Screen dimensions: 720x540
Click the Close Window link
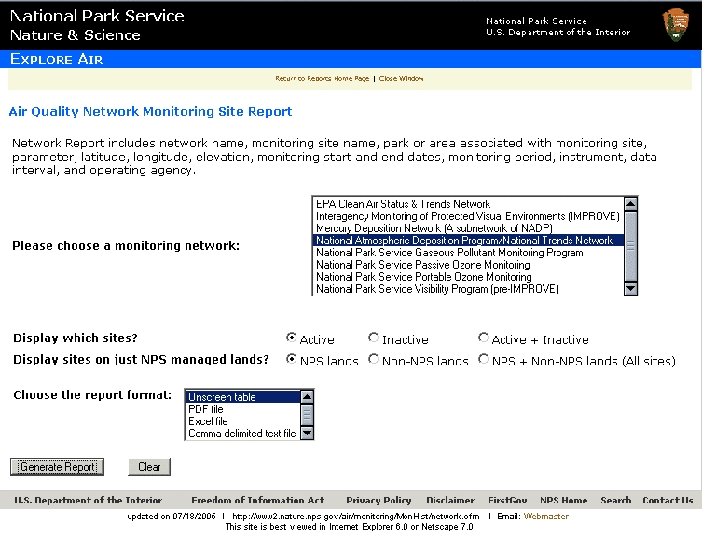(x=400, y=79)
